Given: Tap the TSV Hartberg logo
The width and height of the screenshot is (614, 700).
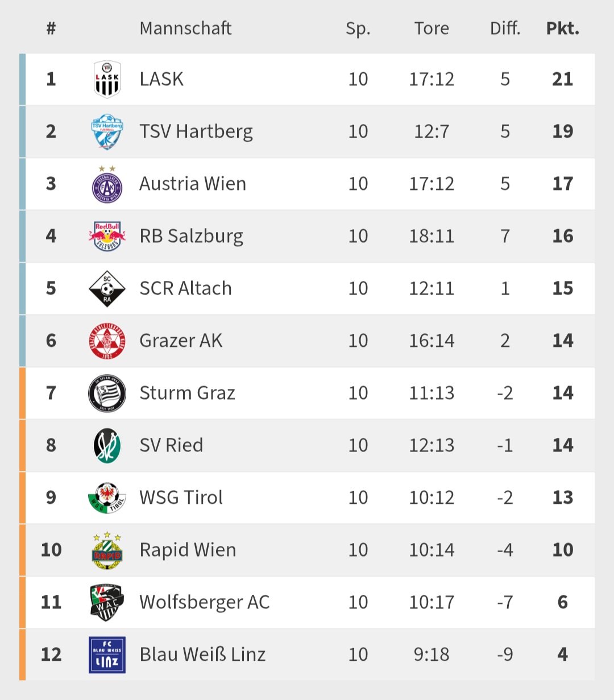Looking at the screenshot, I should coord(107,131).
